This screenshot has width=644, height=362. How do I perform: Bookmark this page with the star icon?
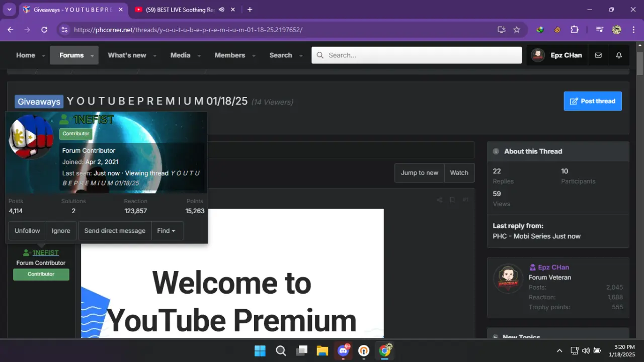[517, 30]
